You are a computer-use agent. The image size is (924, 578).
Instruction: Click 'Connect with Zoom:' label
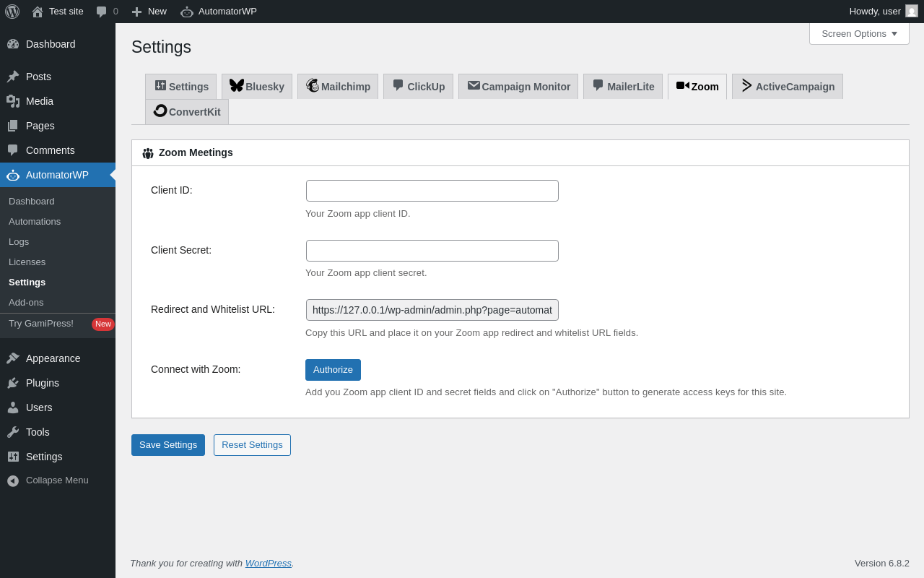(196, 369)
